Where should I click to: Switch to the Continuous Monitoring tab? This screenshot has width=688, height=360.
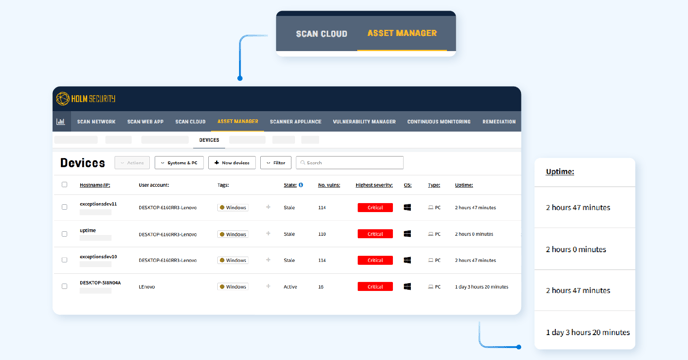pos(439,122)
